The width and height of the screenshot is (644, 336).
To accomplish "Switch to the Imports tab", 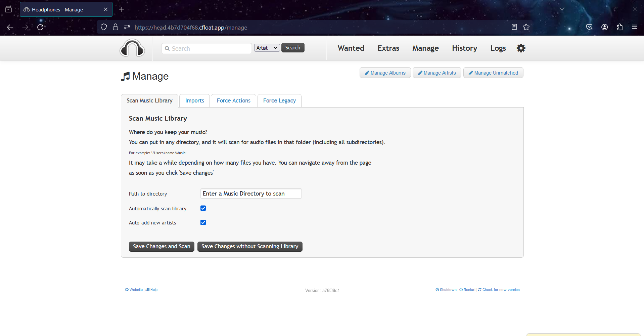I will pos(195,100).
